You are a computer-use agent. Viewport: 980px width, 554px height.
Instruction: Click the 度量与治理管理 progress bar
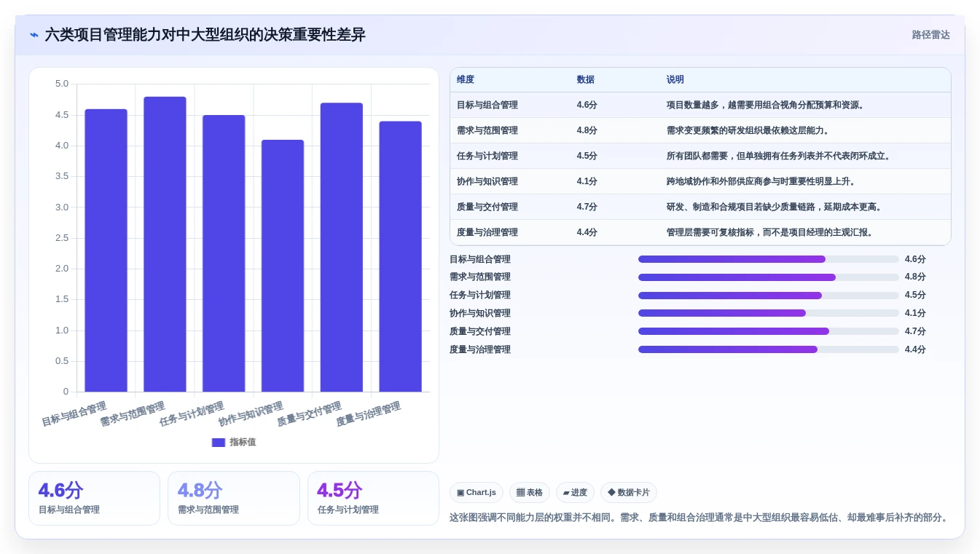tap(769, 349)
